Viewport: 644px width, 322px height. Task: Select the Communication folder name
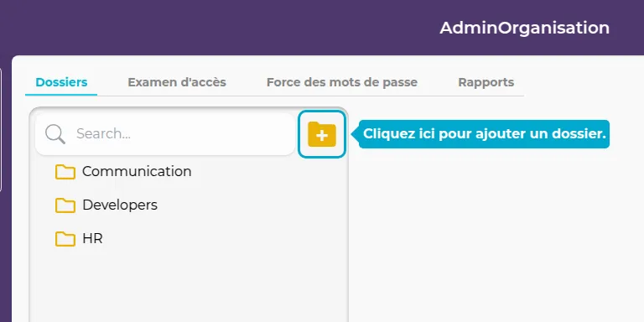click(137, 171)
